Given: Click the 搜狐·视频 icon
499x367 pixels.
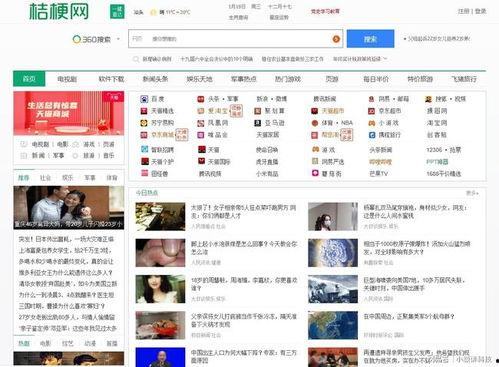Looking at the screenshot, I should click(429, 99).
